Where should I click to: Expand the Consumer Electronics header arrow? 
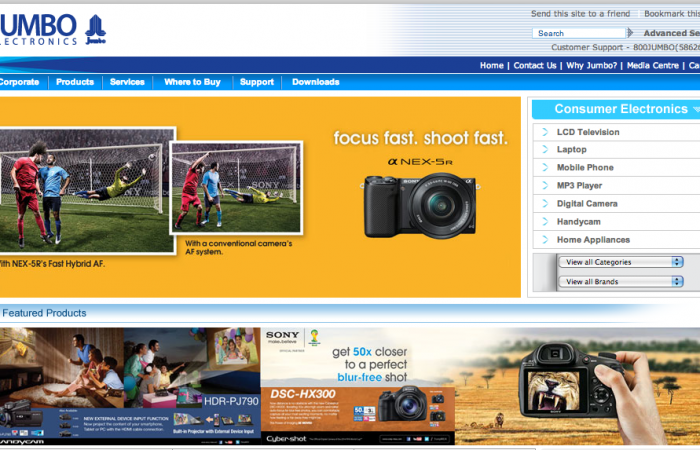[x=696, y=109]
